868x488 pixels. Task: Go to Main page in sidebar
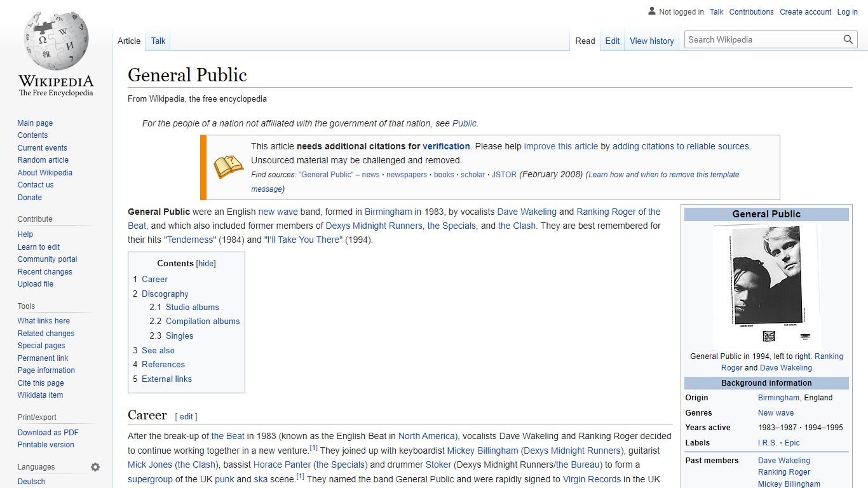35,123
